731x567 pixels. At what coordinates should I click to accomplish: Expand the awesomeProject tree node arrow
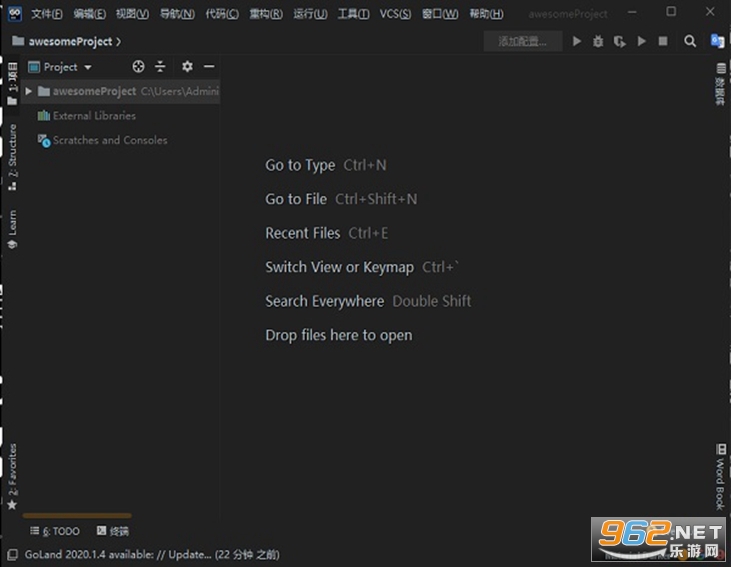pos(28,91)
